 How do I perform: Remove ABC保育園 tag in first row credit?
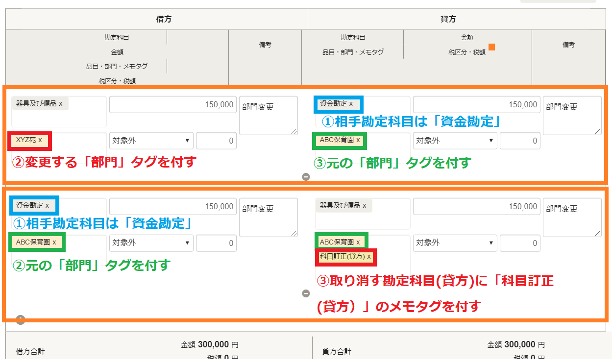click(358, 140)
